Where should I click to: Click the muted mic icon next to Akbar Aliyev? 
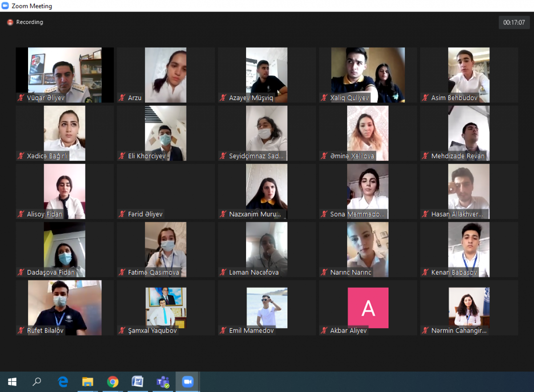coord(324,330)
